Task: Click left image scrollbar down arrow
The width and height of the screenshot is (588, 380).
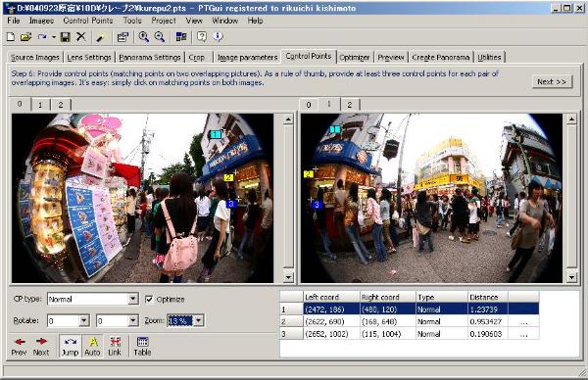Action: (x=288, y=277)
